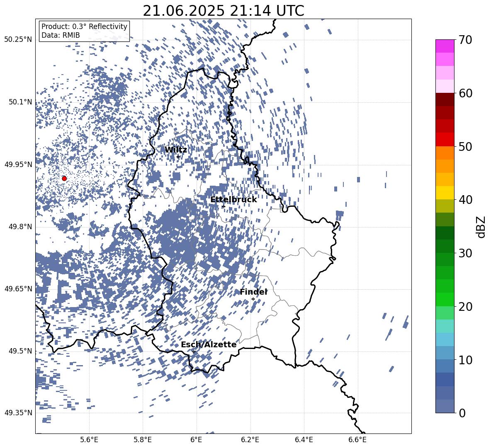Click the 6.2°E longitude label

pyautogui.click(x=250, y=440)
